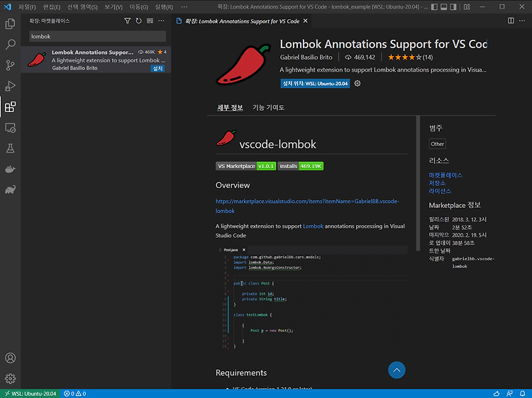Click the VS Code logo in title bar
Image resolution: width=532 pixels, height=398 pixels.
[8, 6]
